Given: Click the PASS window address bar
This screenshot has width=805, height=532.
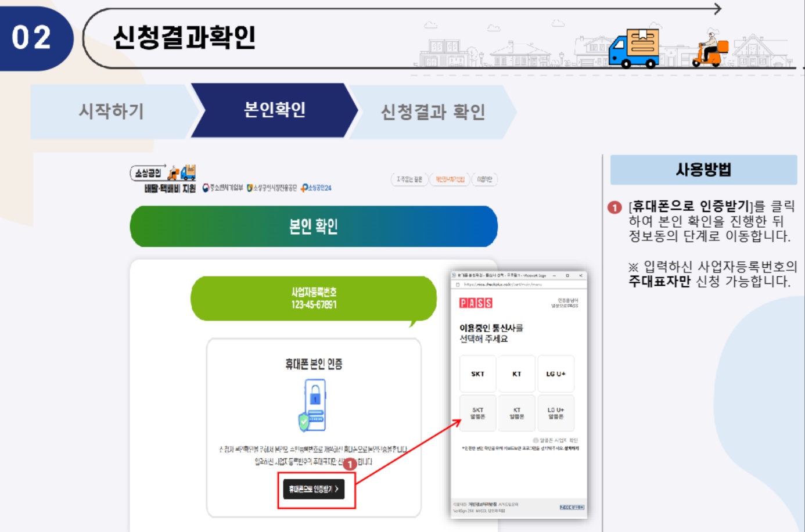Looking at the screenshot, I should coord(519,285).
